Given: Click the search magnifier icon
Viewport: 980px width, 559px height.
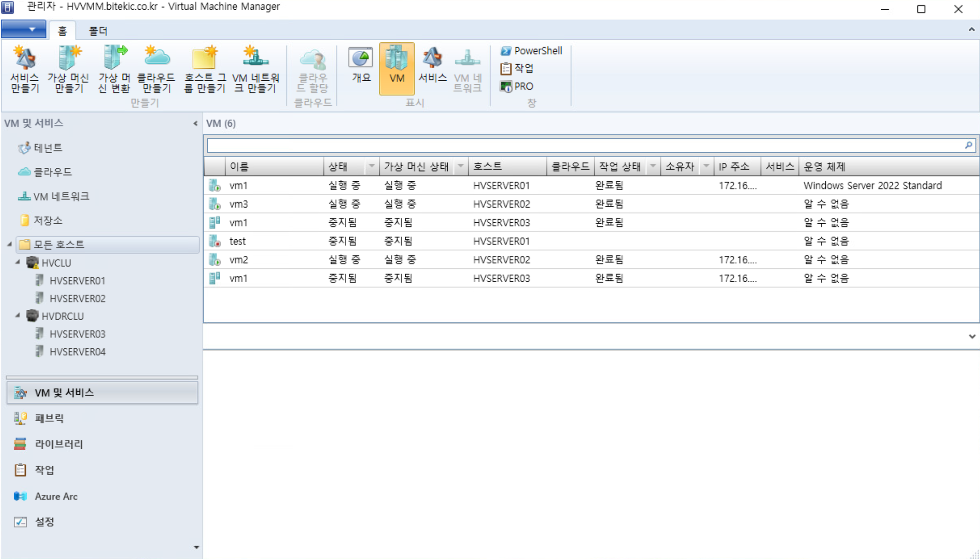Looking at the screenshot, I should coord(968,145).
